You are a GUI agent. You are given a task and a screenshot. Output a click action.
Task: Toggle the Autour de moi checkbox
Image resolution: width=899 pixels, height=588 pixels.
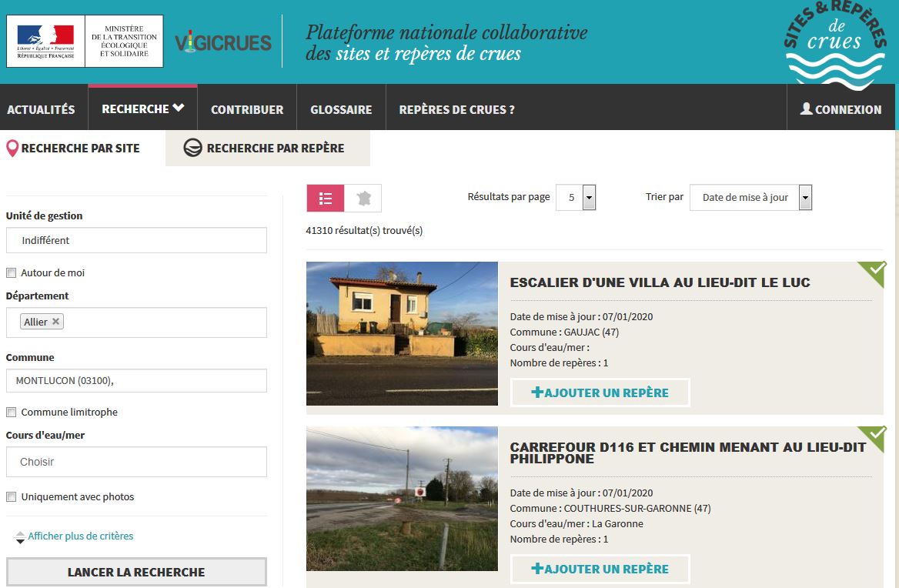[x=11, y=272]
